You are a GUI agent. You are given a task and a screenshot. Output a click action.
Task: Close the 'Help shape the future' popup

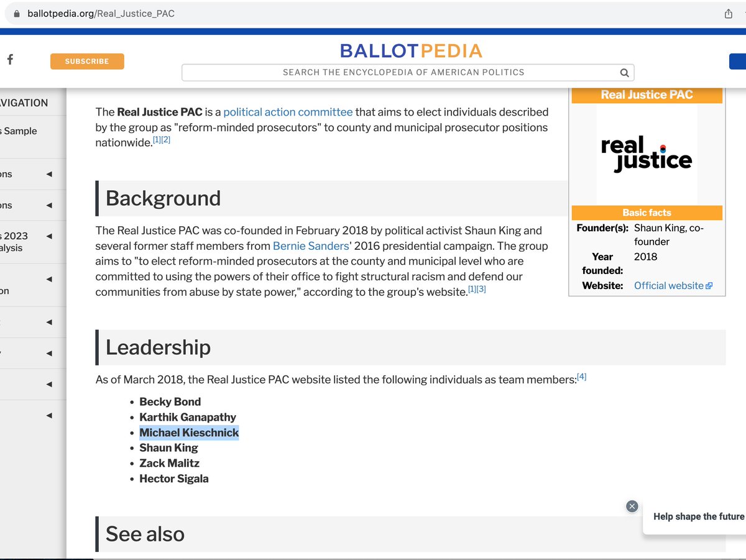pos(632,506)
